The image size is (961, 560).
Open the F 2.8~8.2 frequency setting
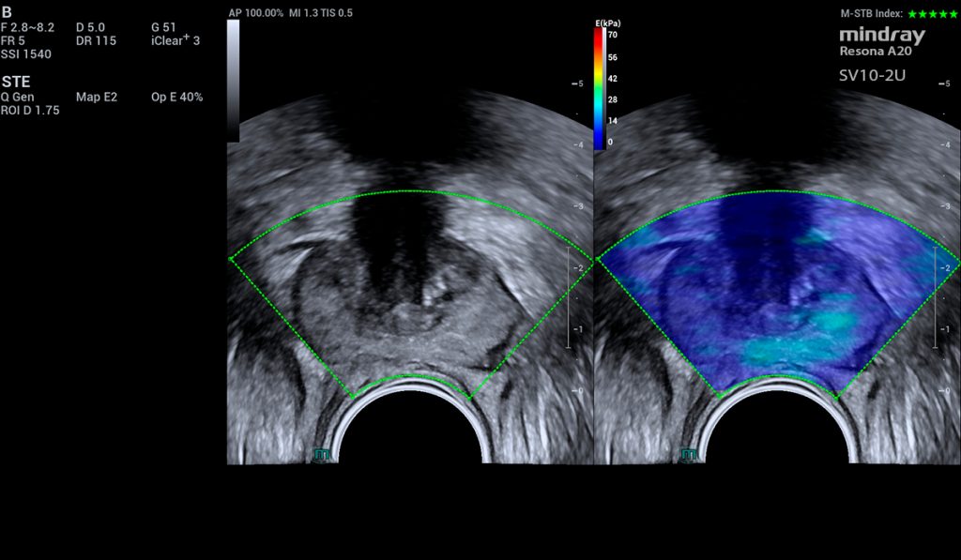pyautogui.click(x=27, y=27)
